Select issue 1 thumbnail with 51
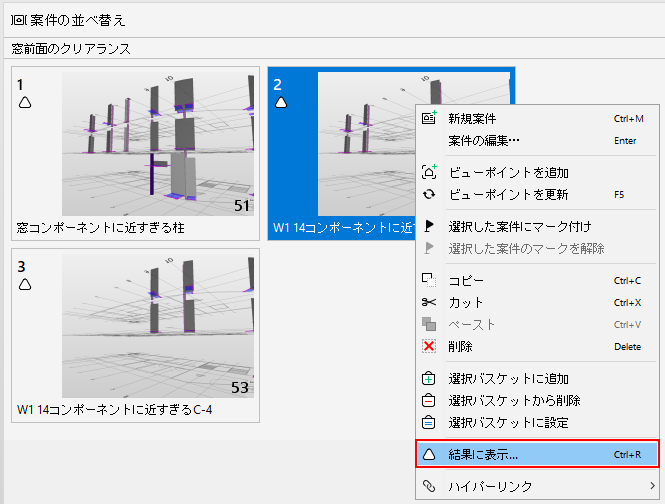This screenshot has height=504, width=665. pyautogui.click(x=158, y=144)
